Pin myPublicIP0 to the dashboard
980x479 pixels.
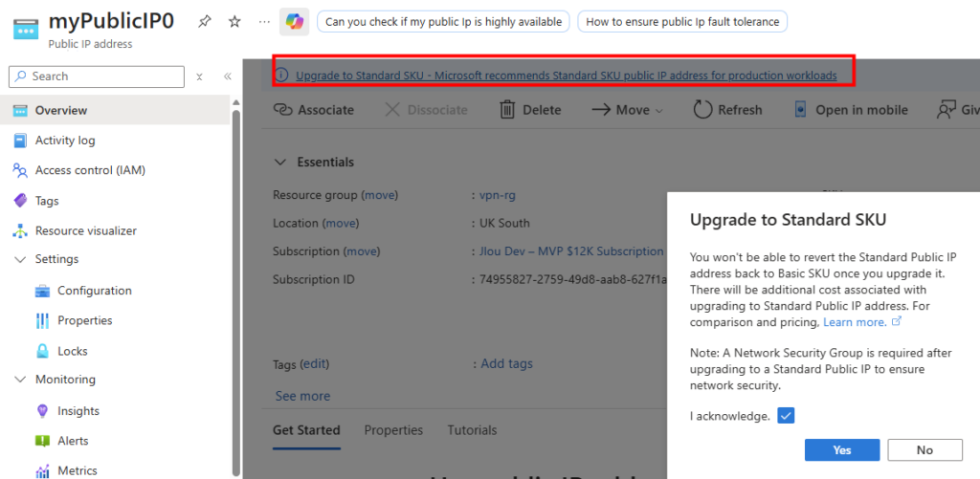click(x=205, y=22)
